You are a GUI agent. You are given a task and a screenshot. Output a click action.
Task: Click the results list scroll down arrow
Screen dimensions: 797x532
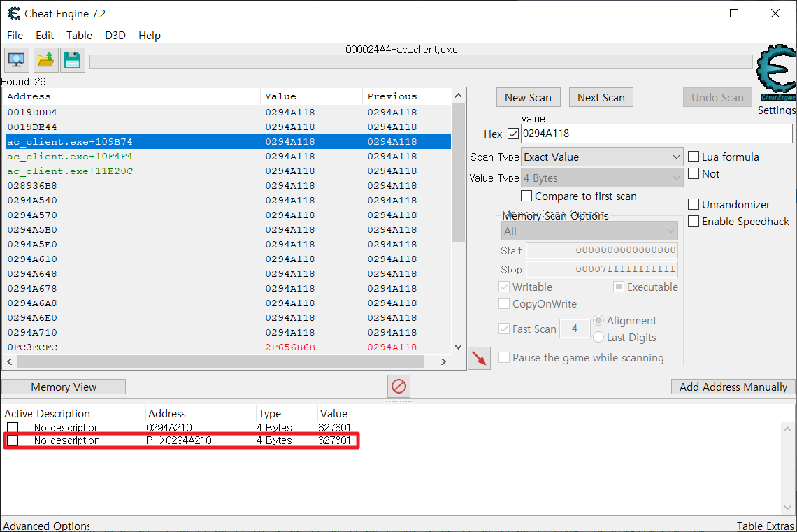click(x=458, y=347)
